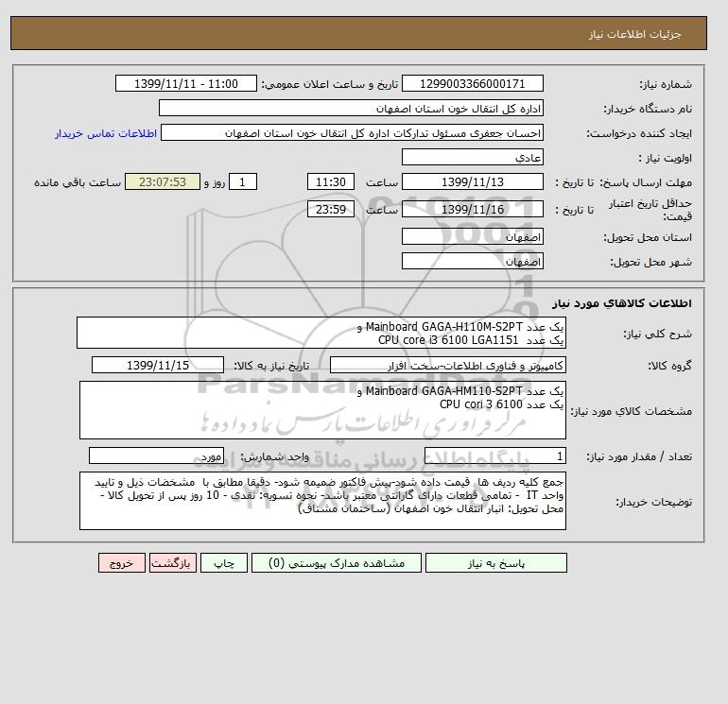
Task: Click the remaining time countdown 23:07:53
Action: click(x=163, y=182)
